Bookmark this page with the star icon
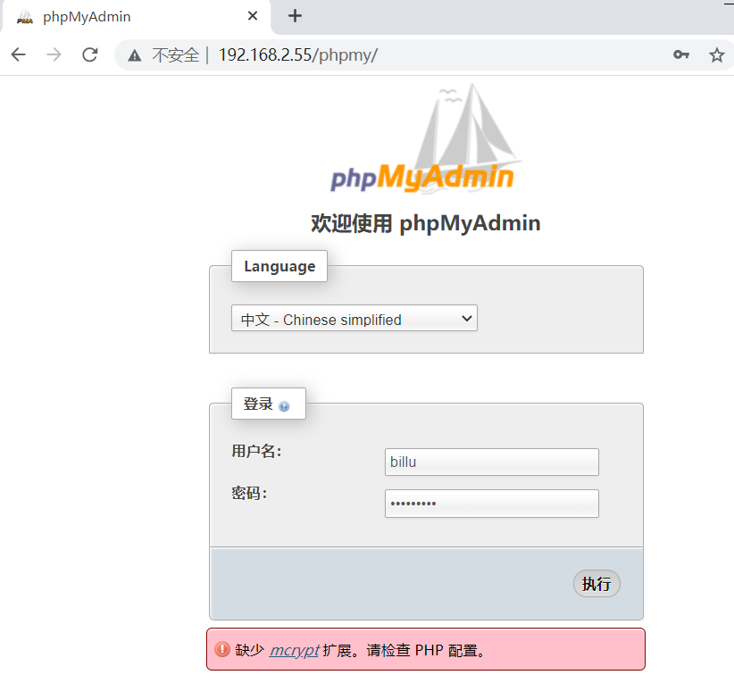734x700 pixels. [x=717, y=54]
